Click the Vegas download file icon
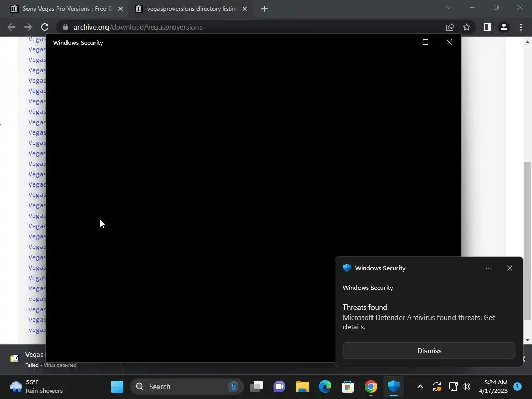 point(14,358)
